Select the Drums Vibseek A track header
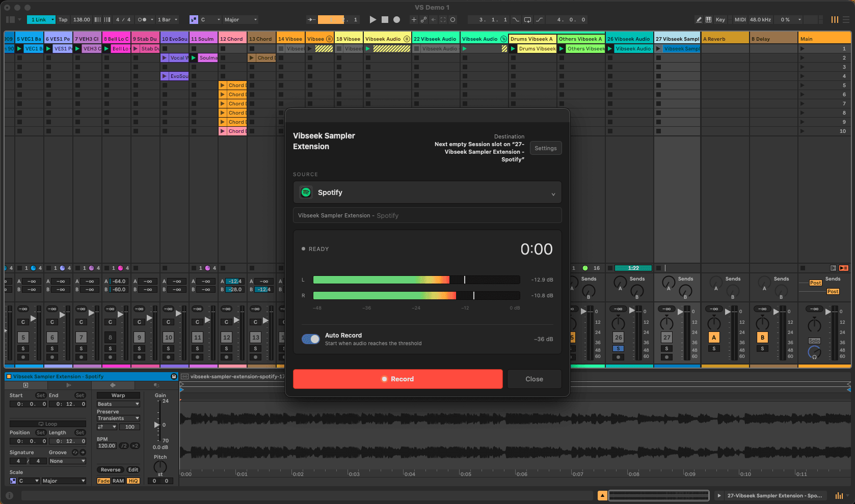The height and width of the screenshot is (504, 855). point(532,39)
